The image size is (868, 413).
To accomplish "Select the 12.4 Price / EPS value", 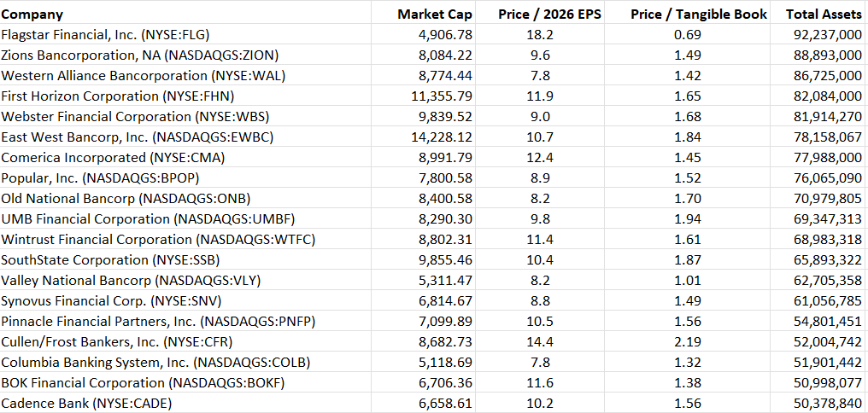I will (x=540, y=158).
